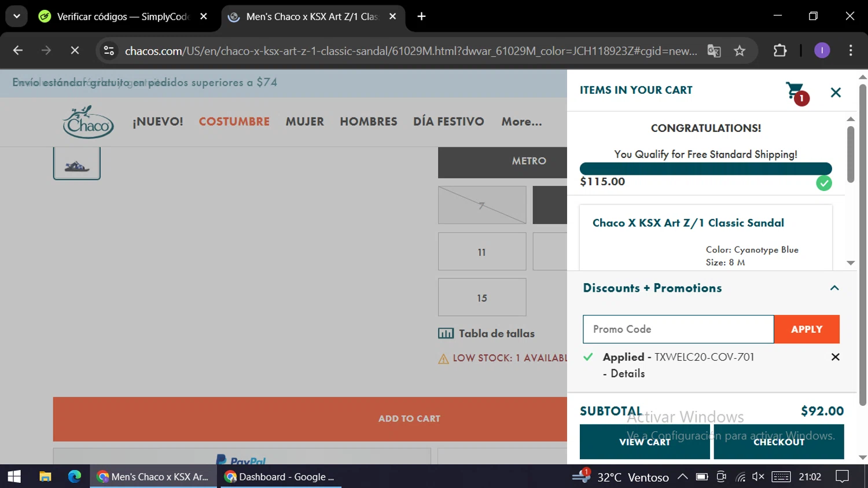
Task: Open the notifications center
Action: click(843, 476)
